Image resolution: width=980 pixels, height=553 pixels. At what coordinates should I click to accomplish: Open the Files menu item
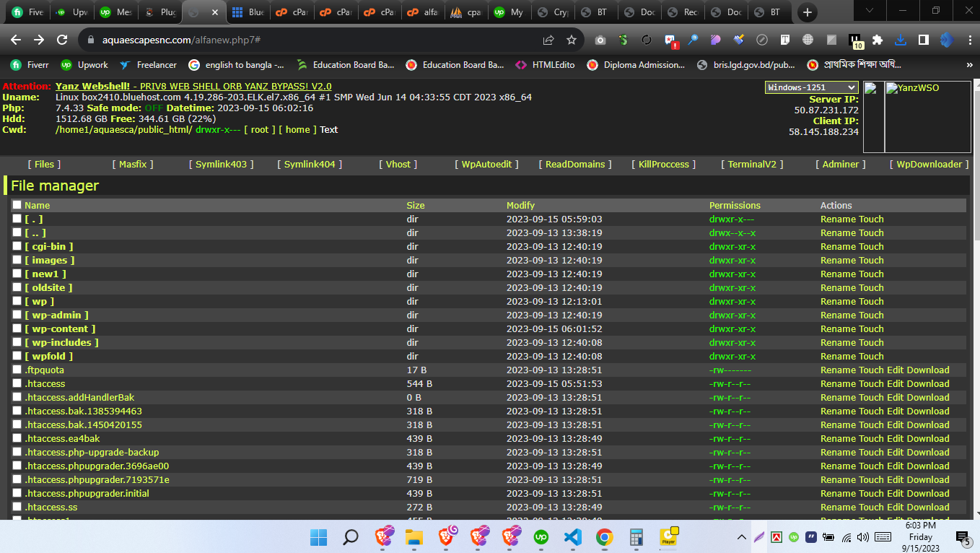(x=44, y=164)
